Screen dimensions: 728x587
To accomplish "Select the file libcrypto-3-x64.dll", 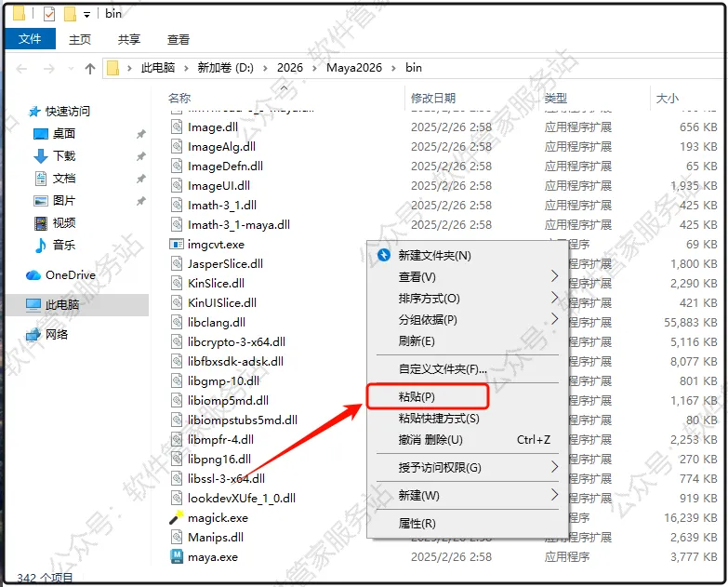I will coord(236,341).
